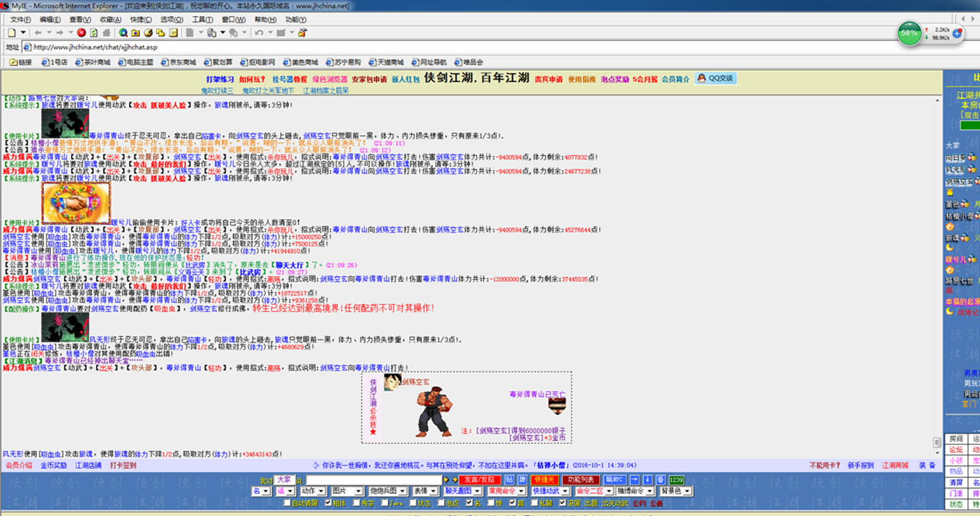Open the 编辑(E) menu
The image size is (980, 516).
coord(50,20)
